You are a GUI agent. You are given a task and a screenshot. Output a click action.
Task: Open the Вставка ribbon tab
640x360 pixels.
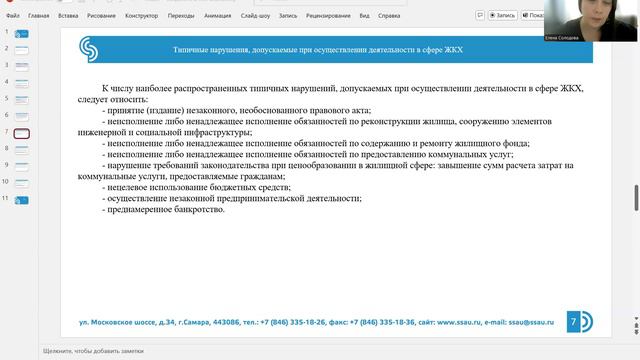[x=68, y=16]
